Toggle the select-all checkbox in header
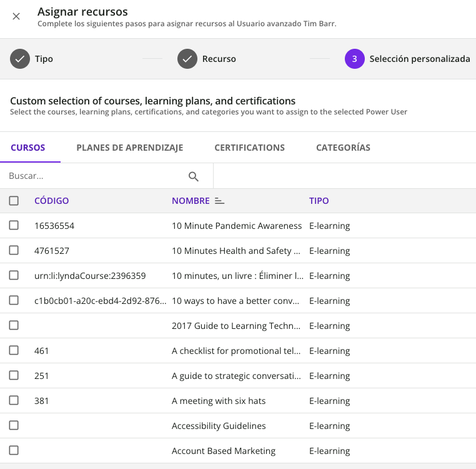The width and height of the screenshot is (476, 469). click(14, 201)
